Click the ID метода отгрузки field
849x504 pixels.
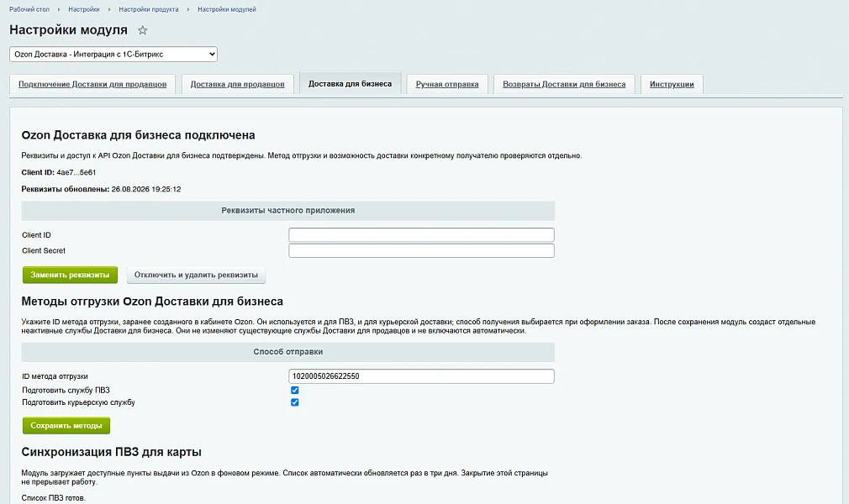tap(421, 375)
